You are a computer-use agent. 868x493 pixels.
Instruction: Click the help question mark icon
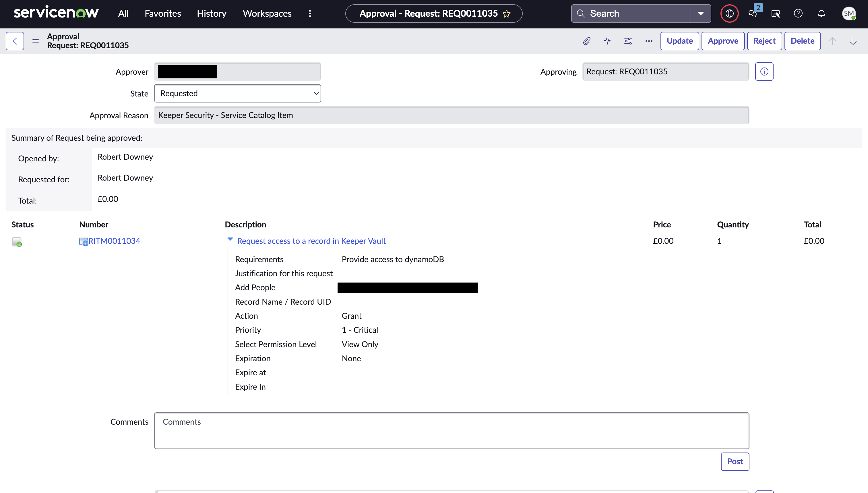tap(798, 13)
